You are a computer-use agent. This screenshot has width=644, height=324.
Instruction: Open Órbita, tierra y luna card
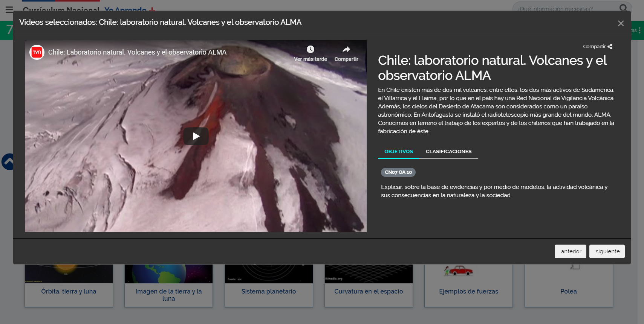(x=69, y=286)
